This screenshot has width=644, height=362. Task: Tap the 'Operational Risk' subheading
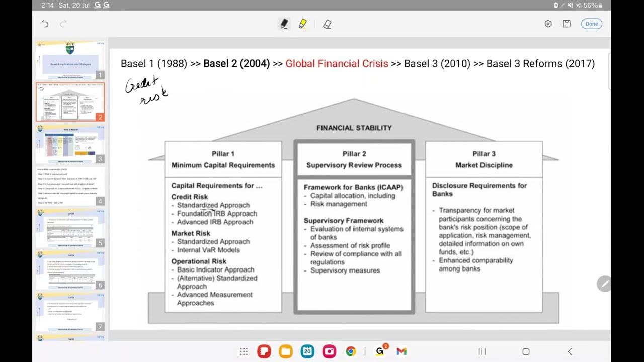[199, 261]
